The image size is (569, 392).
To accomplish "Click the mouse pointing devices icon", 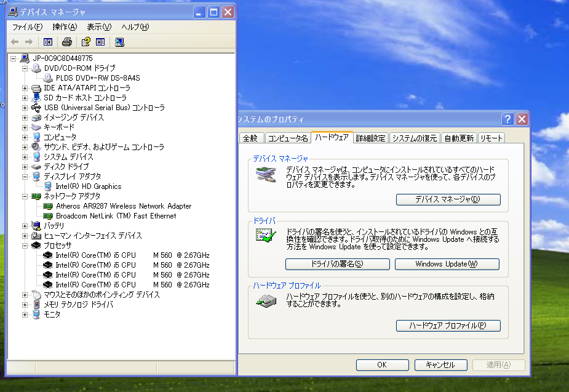I will (36, 294).
